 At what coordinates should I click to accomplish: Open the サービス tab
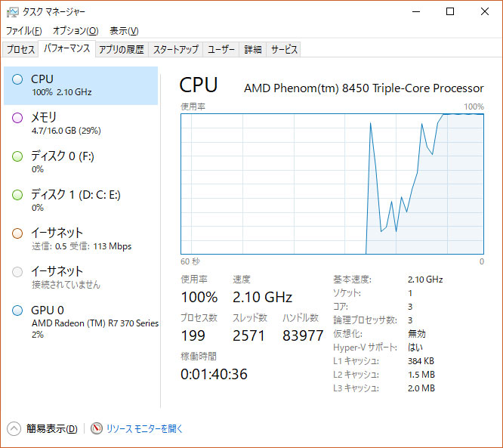(x=283, y=49)
